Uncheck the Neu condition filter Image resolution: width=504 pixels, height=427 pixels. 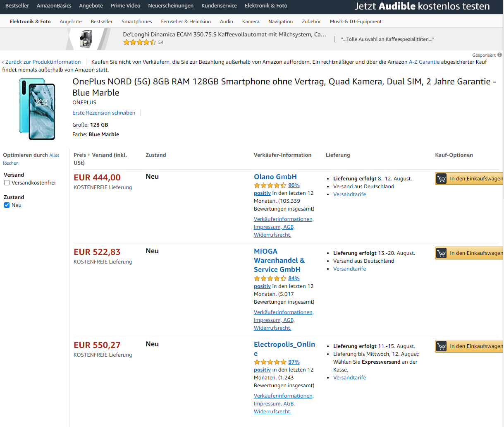[7, 205]
